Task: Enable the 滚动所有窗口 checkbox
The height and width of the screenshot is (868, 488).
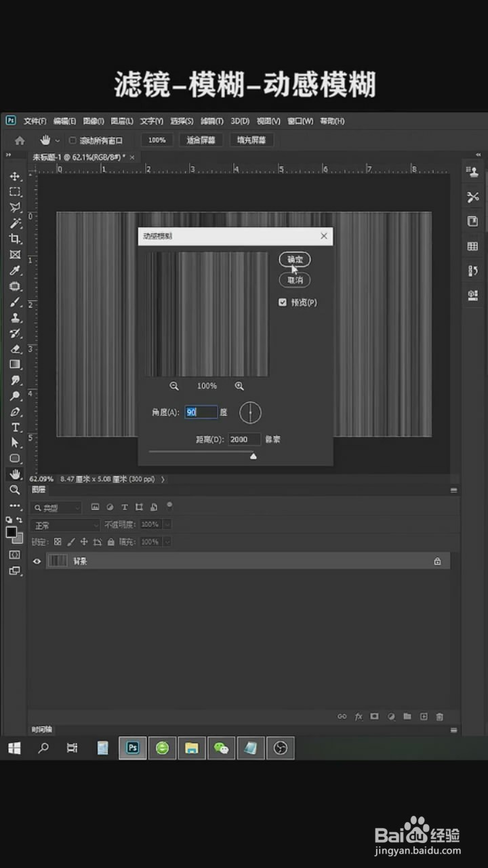Action: pos(73,140)
